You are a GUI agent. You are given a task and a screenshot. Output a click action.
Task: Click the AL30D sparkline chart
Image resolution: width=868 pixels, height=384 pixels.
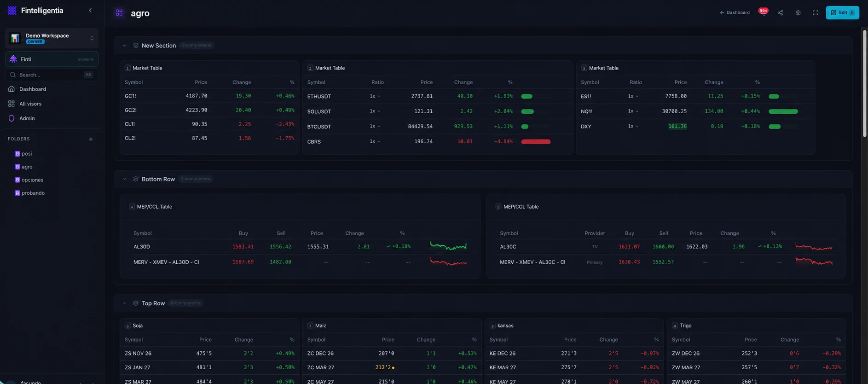(x=448, y=246)
